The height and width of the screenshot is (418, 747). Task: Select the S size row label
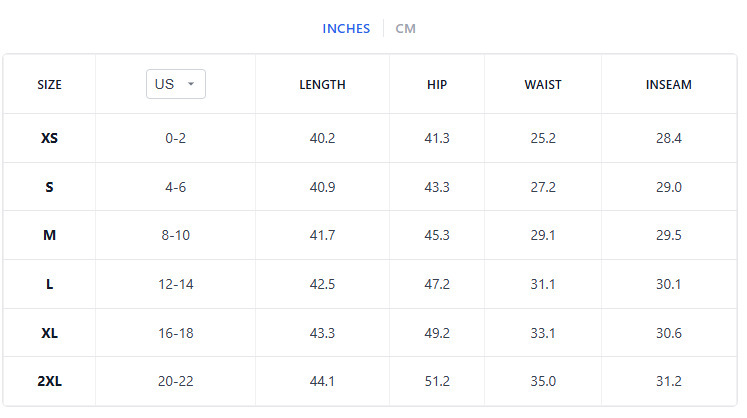click(49, 187)
